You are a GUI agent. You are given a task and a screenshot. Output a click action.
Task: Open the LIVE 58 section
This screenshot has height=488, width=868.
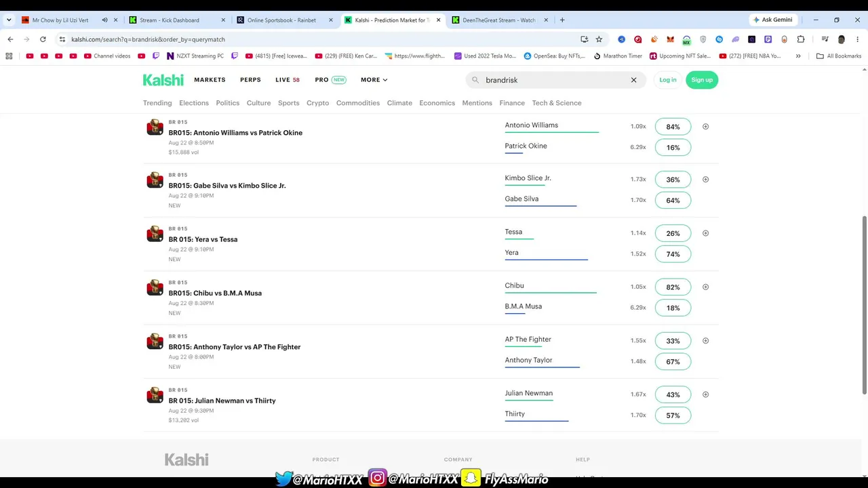(x=288, y=80)
